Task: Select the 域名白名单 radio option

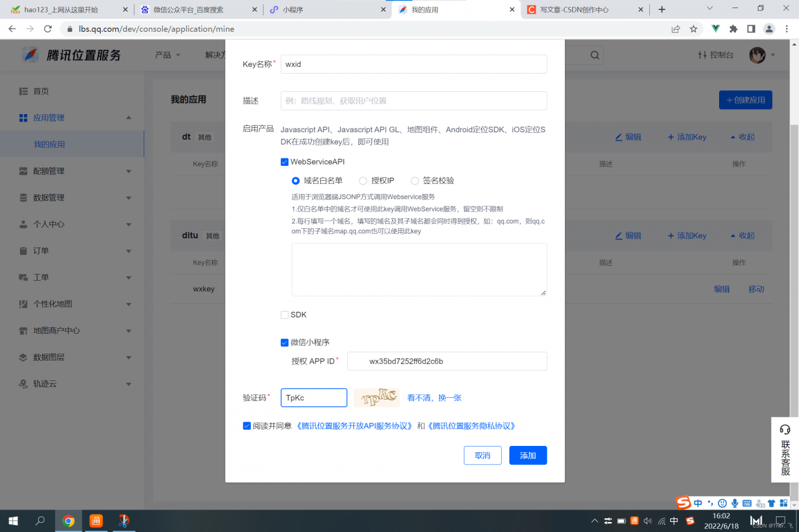Action: coord(296,181)
